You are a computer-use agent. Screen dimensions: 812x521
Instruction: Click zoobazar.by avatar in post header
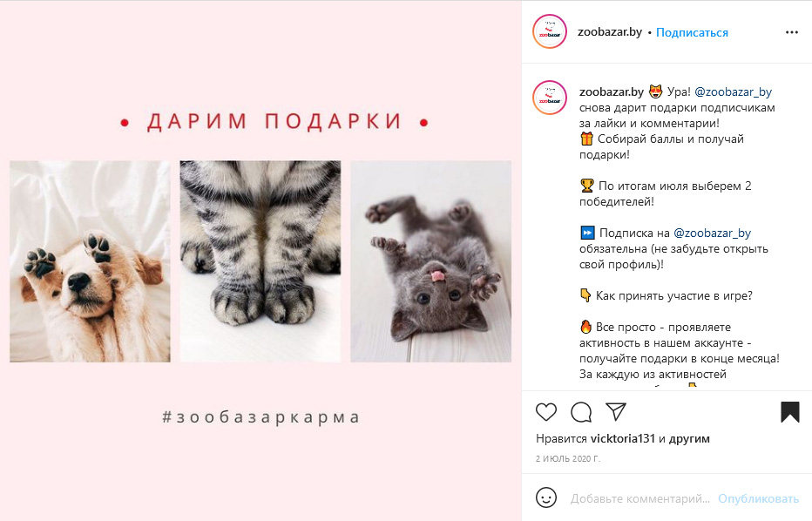[550, 31]
